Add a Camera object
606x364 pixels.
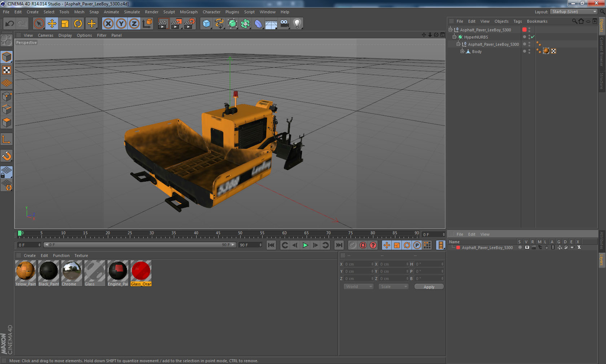pyautogui.click(x=284, y=24)
